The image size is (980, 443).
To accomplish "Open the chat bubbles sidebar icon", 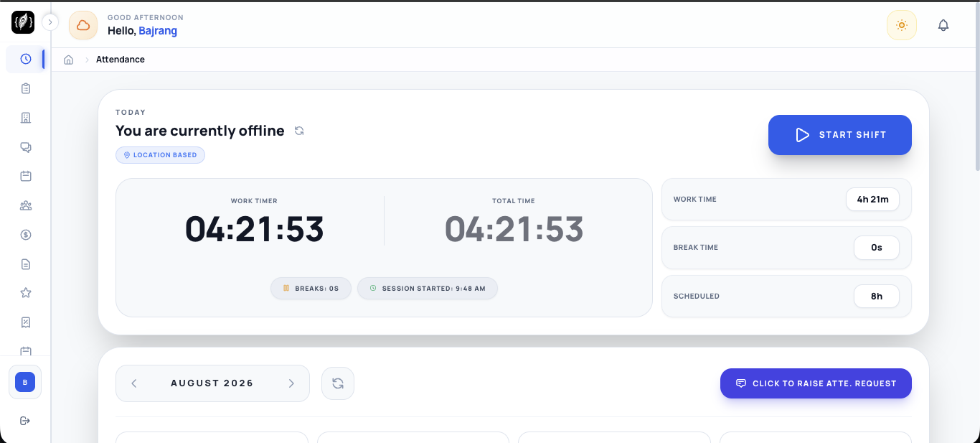I will click(x=26, y=147).
